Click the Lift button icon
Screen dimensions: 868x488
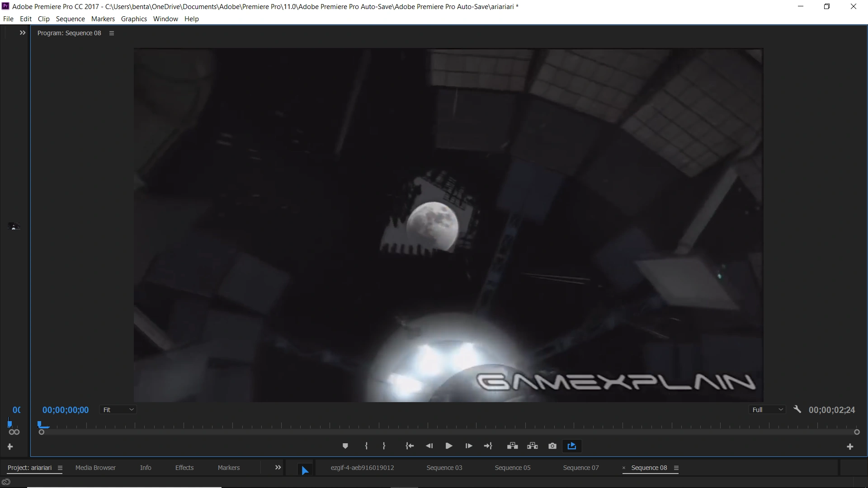[512, 446]
